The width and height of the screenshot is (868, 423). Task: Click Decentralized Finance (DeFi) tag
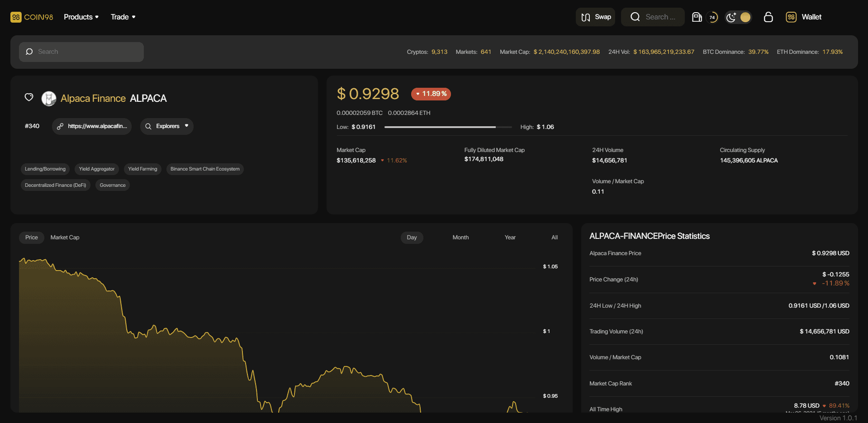click(x=56, y=185)
